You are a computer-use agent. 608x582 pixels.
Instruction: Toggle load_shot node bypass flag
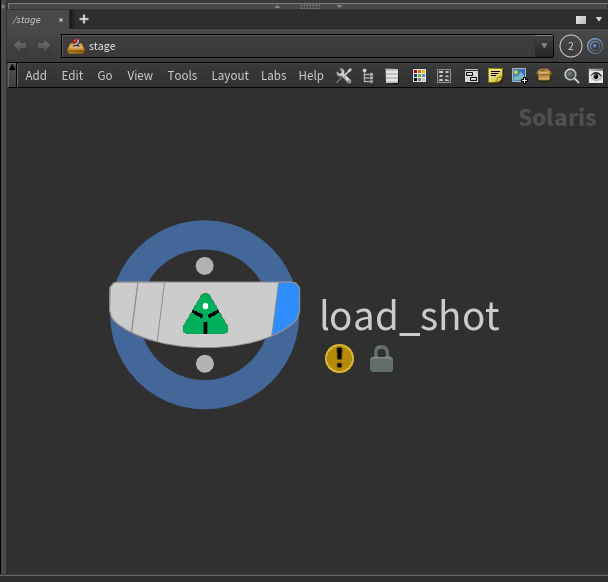click(122, 306)
